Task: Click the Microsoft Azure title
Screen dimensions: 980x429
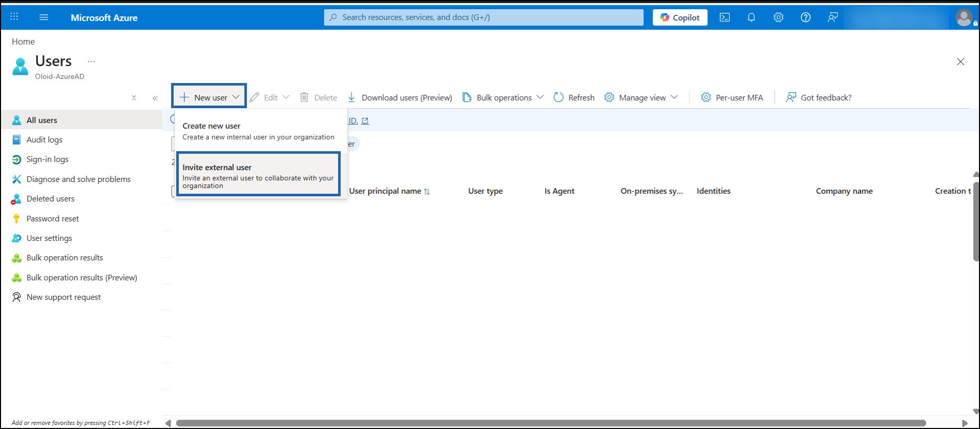Action: 104,17
